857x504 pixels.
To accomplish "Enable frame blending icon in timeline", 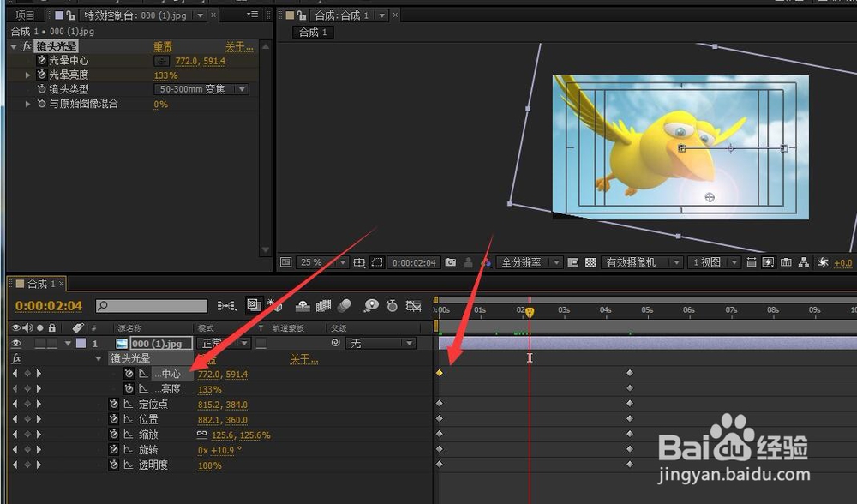I will pyautogui.click(x=324, y=305).
